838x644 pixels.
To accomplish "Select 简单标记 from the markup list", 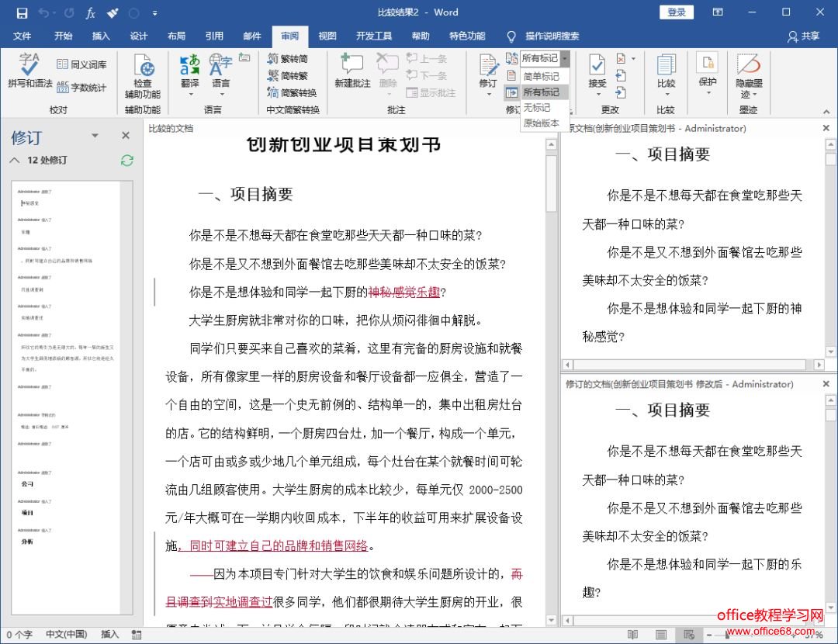I will [x=541, y=76].
